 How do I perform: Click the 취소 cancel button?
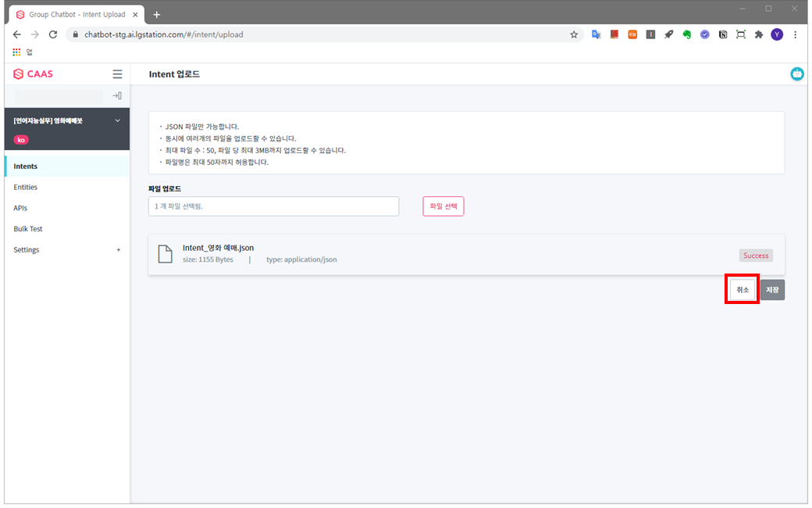(x=742, y=290)
